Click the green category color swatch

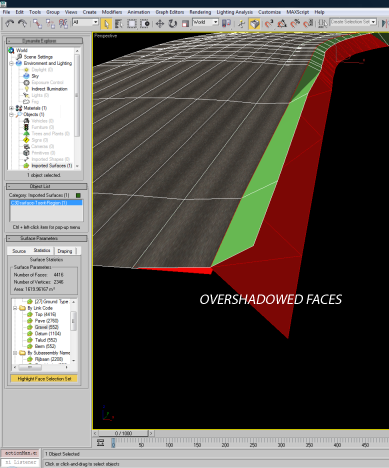78,195
